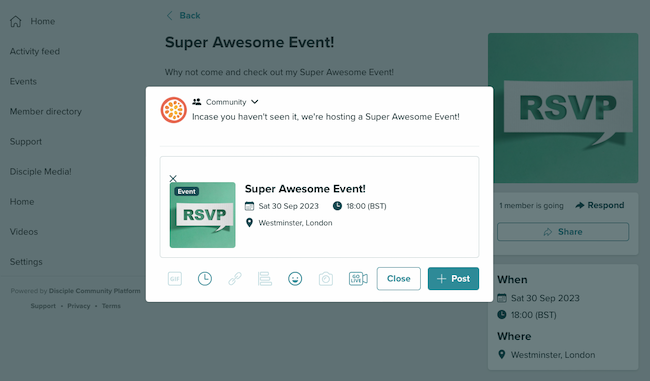The image size is (650, 381).
Task: Respond to the event invitation
Action: coord(600,205)
